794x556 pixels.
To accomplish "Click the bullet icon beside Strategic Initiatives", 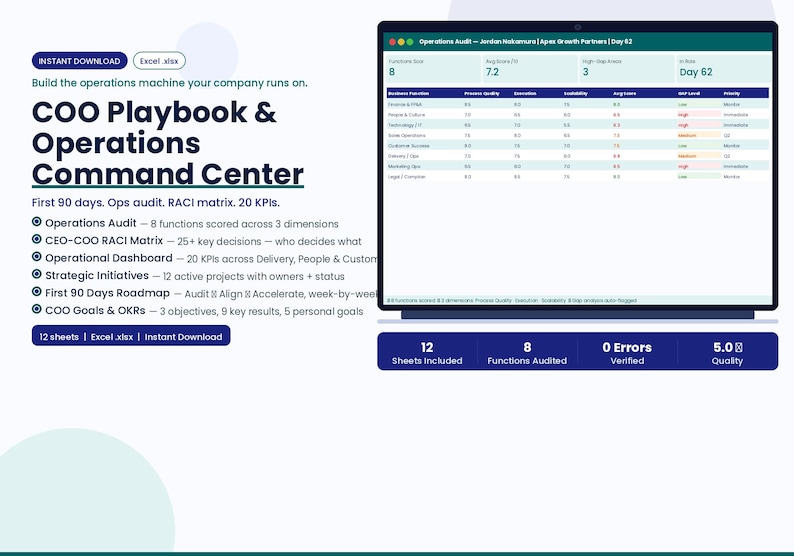I will tap(36, 274).
